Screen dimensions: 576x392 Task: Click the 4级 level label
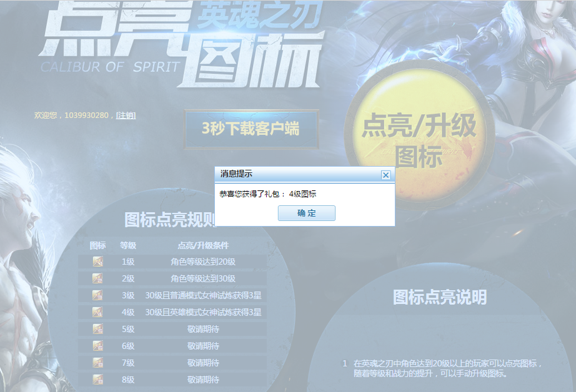coord(128,312)
